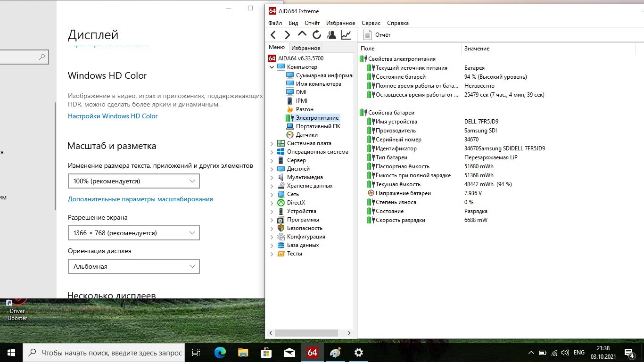Open File Explorer from the taskbar
This screenshot has width=644, height=362.
(243, 353)
